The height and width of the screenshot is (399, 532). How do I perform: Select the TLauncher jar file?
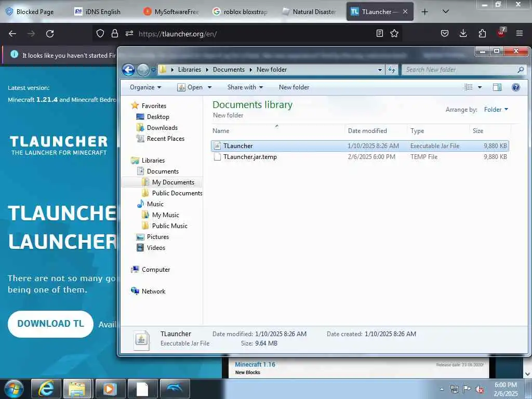[360, 146]
